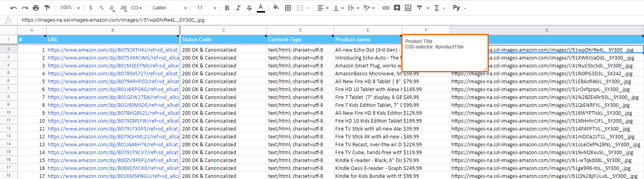Open the fill color bucket
The height and width of the screenshot is (179, 644).
point(276,8)
